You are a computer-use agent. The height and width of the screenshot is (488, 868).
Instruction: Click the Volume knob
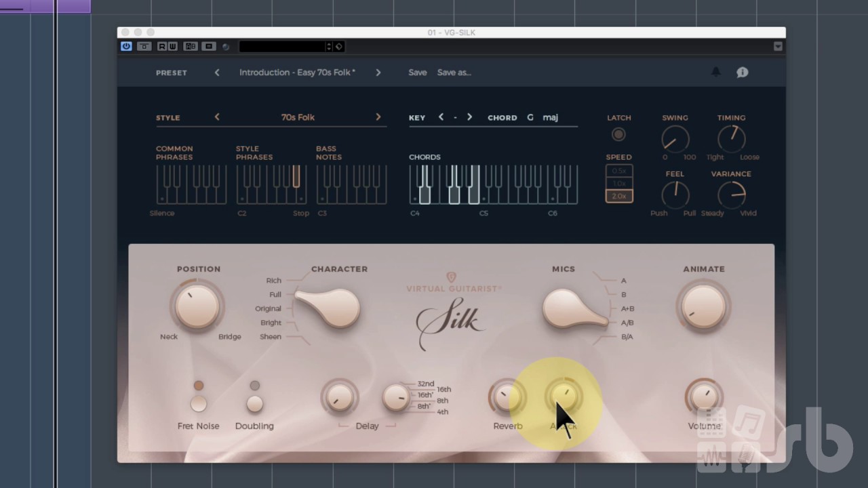coord(704,398)
